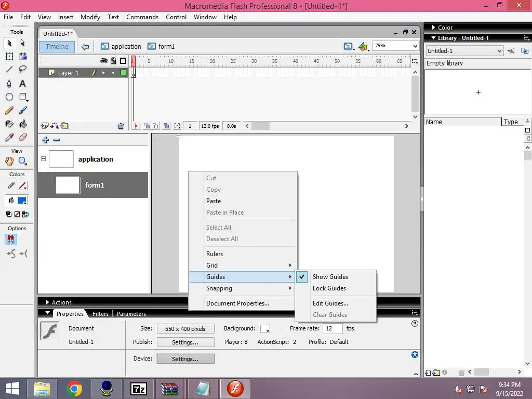532x399 pixels.
Task: Select the Rectangle tool
Action: [23, 97]
